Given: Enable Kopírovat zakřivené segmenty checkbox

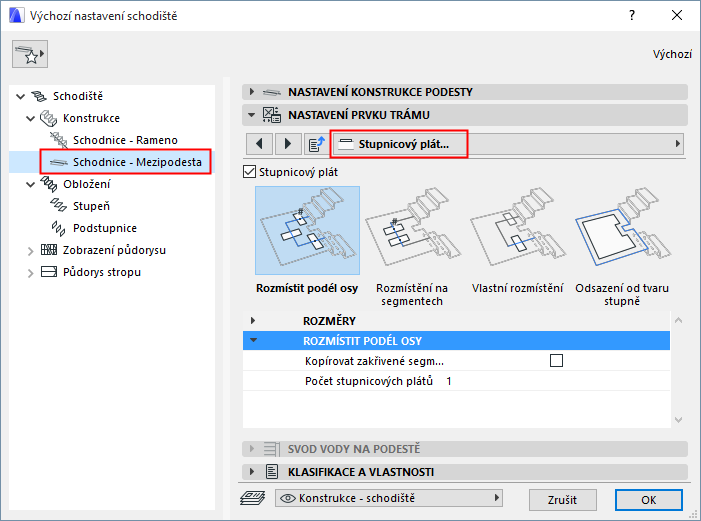Looking at the screenshot, I should tap(556, 360).
